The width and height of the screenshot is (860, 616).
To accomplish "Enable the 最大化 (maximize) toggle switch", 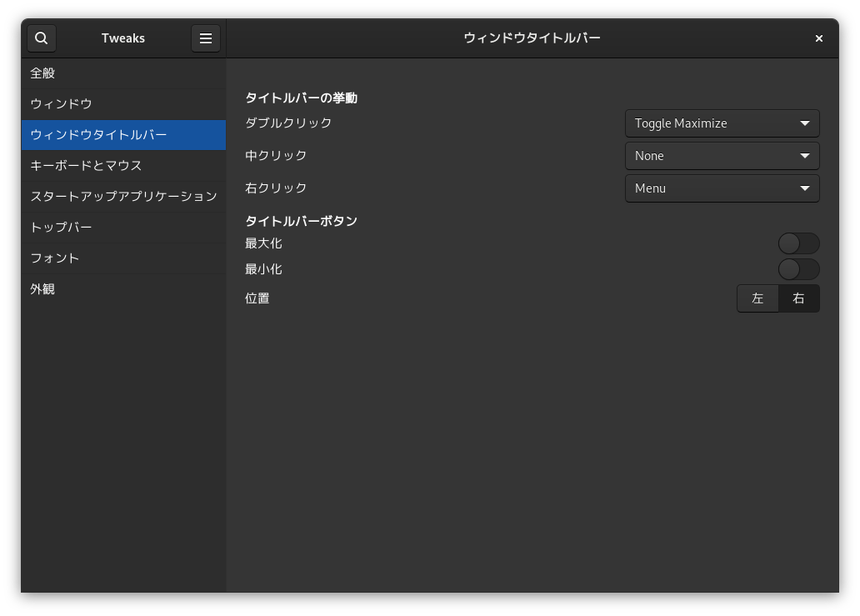I will point(798,243).
